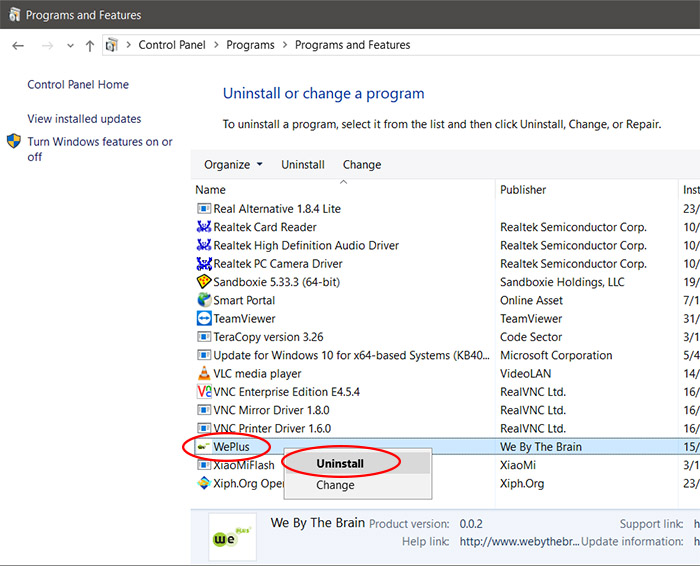Image resolution: width=700 pixels, height=566 pixels.
Task: Click the TeamViewer program icon
Action: tap(204, 319)
